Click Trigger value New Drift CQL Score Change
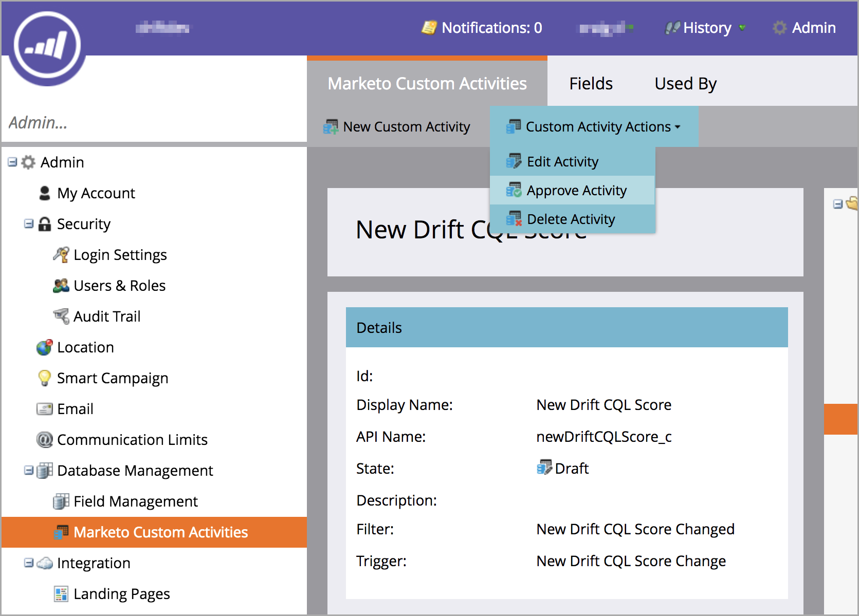This screenshot has height=616, width=859. pyautogui.click(x=631, y=561)
